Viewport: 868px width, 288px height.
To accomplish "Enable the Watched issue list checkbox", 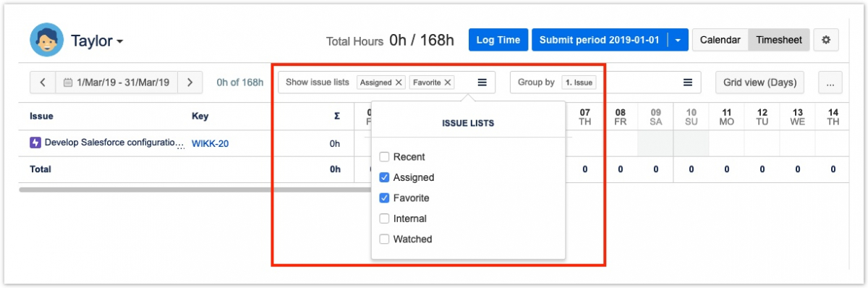I will [x=385, y=239].
